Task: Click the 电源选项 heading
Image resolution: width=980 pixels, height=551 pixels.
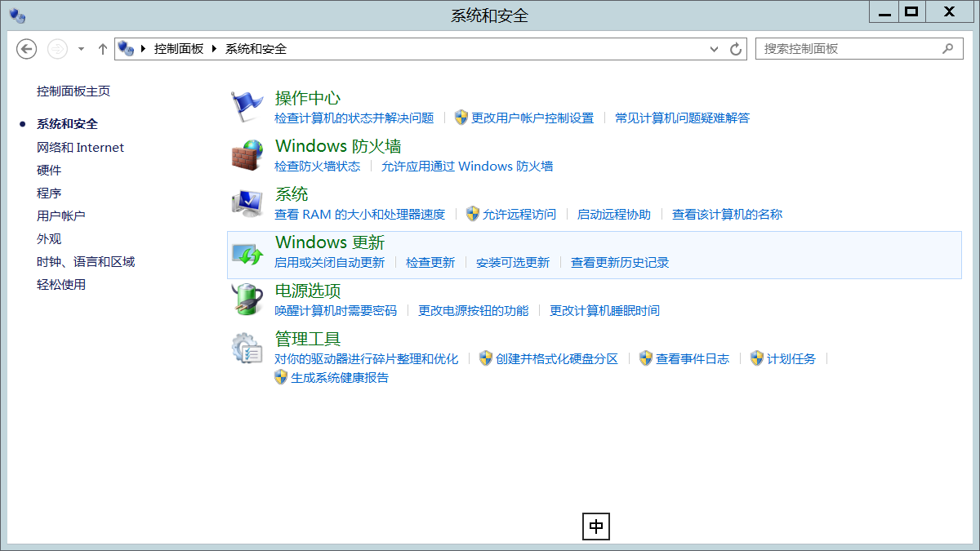Action: pos(308,291)
